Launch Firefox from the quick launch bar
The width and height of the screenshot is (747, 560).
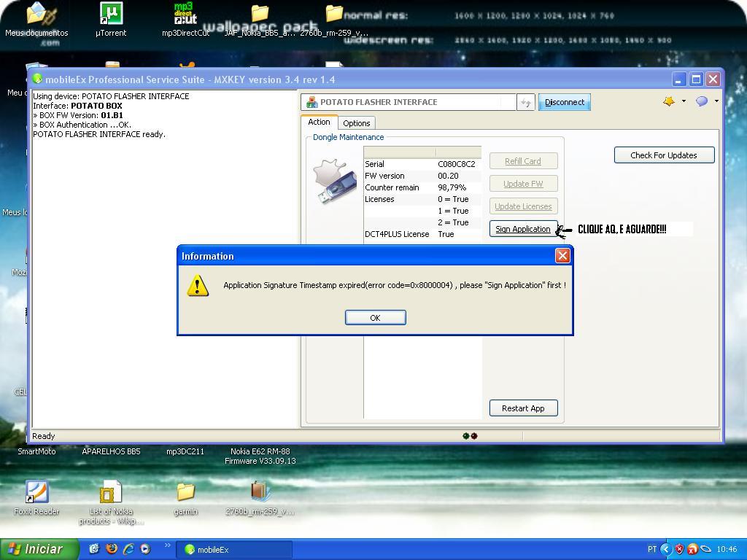tap(112, 549)
